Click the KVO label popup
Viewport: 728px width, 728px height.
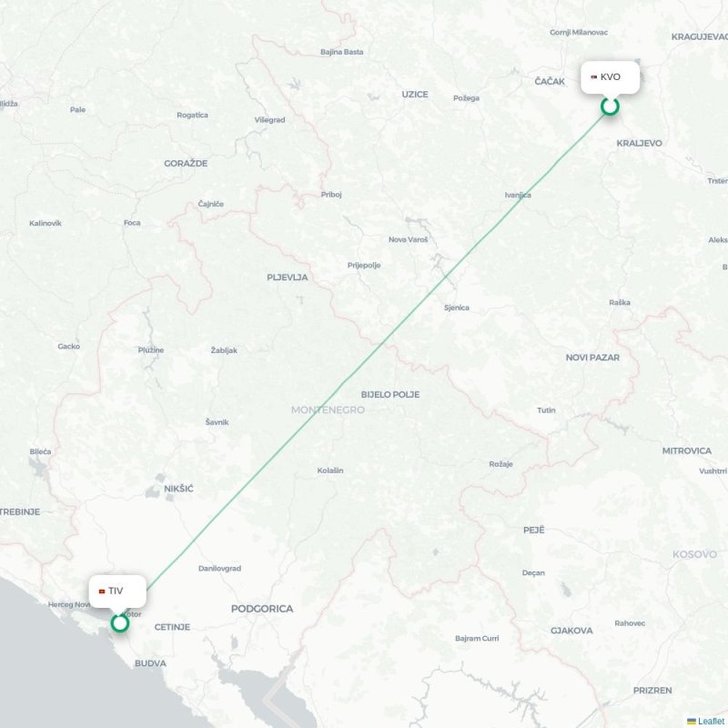pos(610,77)
